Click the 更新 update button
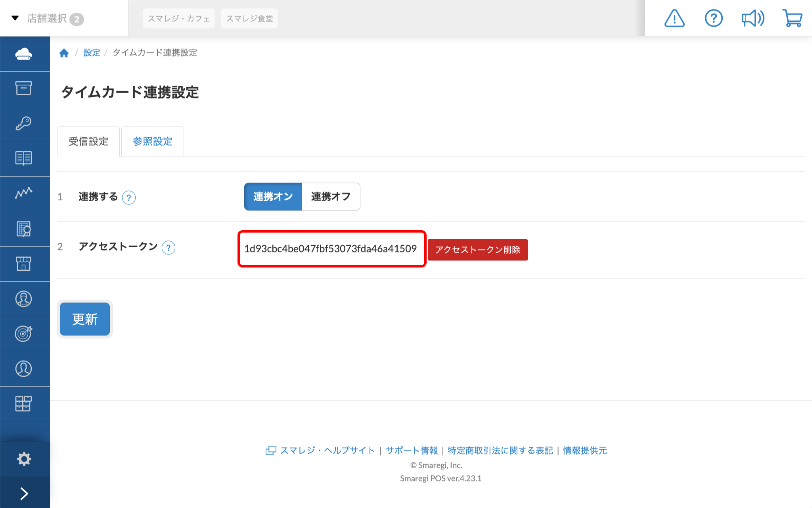Screen dimensions: 812x508 [85, 319]
